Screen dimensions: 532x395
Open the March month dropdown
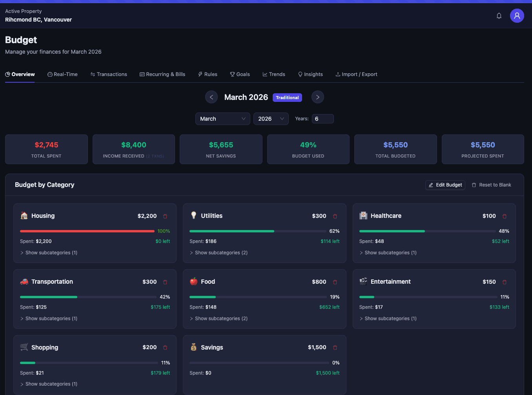(222, 119)
